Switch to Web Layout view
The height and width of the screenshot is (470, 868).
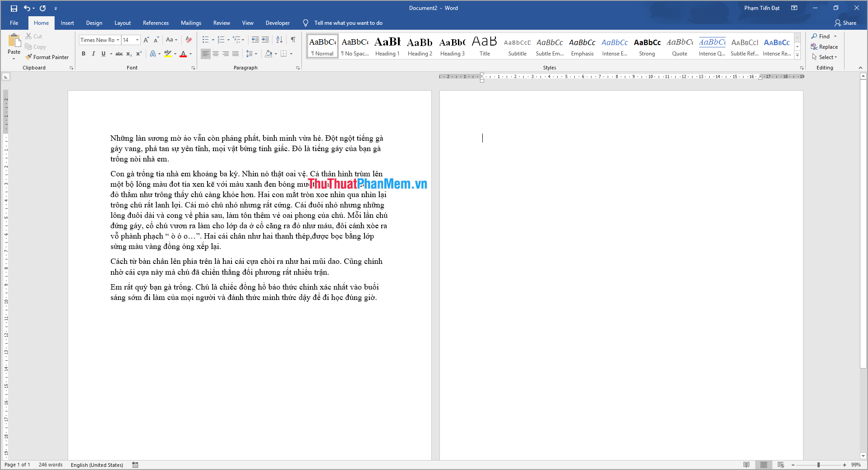pyautogui.click(x=781, y=465)
